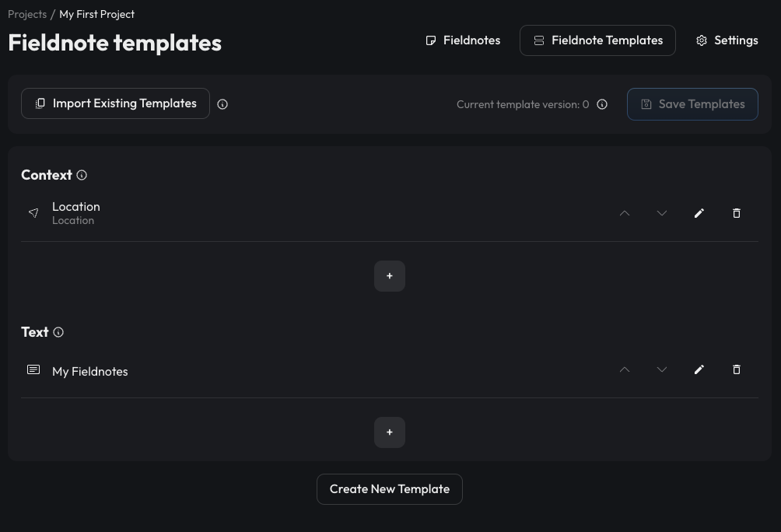Edit the Location context field
781x532 pixels.
(x=699, y=213)
